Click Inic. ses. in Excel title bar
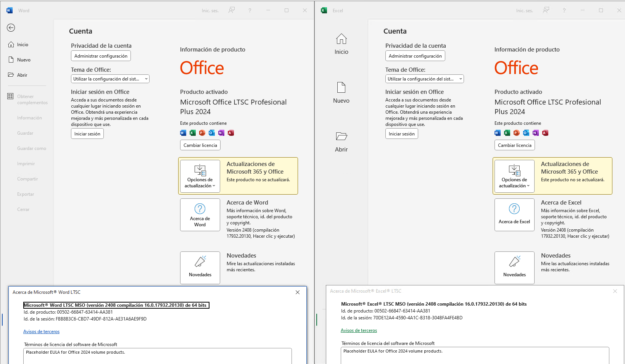 [x=524, y=11]
